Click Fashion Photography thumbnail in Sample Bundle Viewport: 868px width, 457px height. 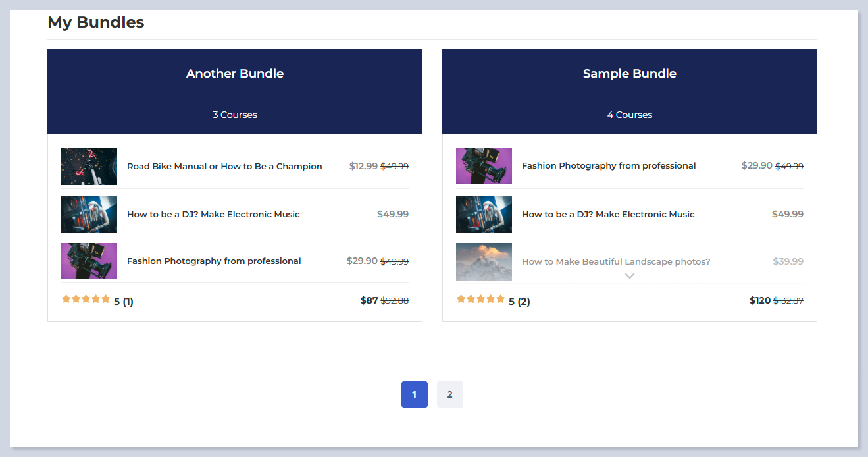tap(484, 166)
